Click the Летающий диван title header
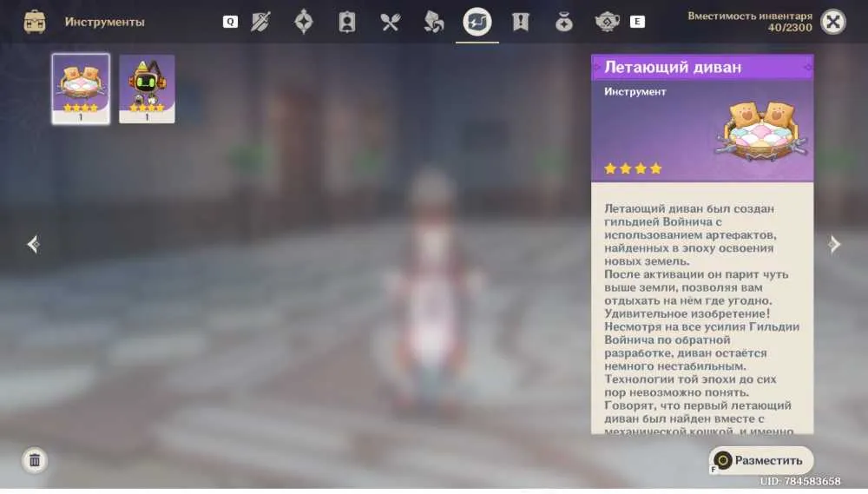868x494 pixels. (x=702, y=68)
